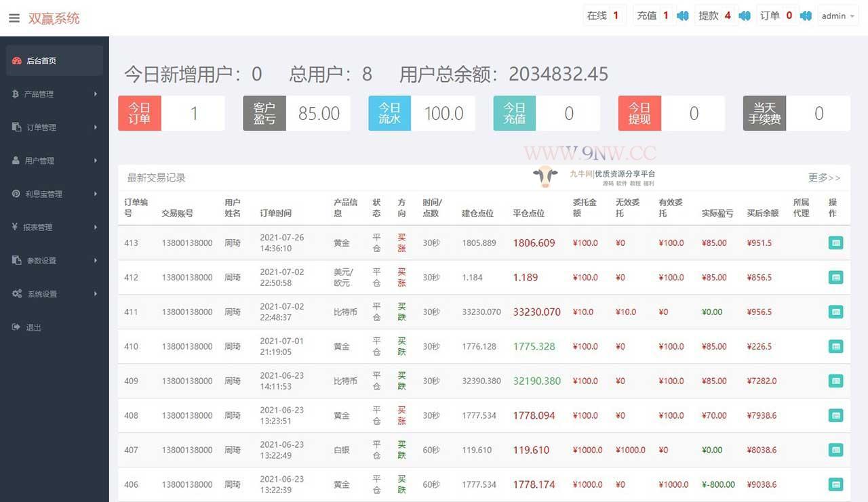Screen dimensions: 868x502
Task: Click the operation icon for order 408
Action: pos(835,415)
